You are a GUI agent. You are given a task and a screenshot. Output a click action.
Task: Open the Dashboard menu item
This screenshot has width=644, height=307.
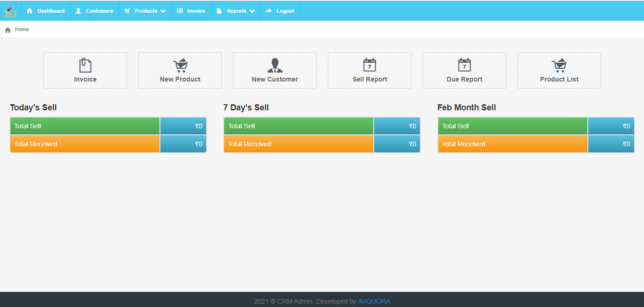pyautogui.click(x=46, y=11)
